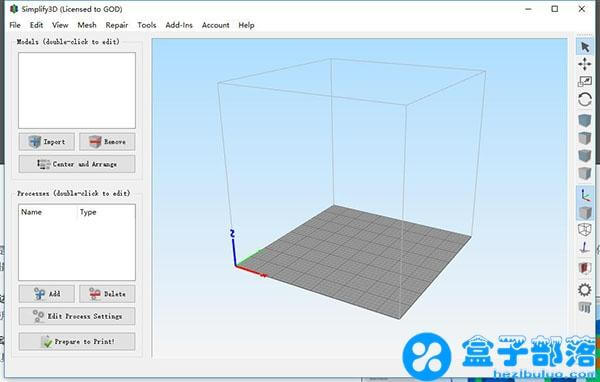The image size is (600, 382).
Task: Minimize the Simplify3D window
Action: click(528, 9)
